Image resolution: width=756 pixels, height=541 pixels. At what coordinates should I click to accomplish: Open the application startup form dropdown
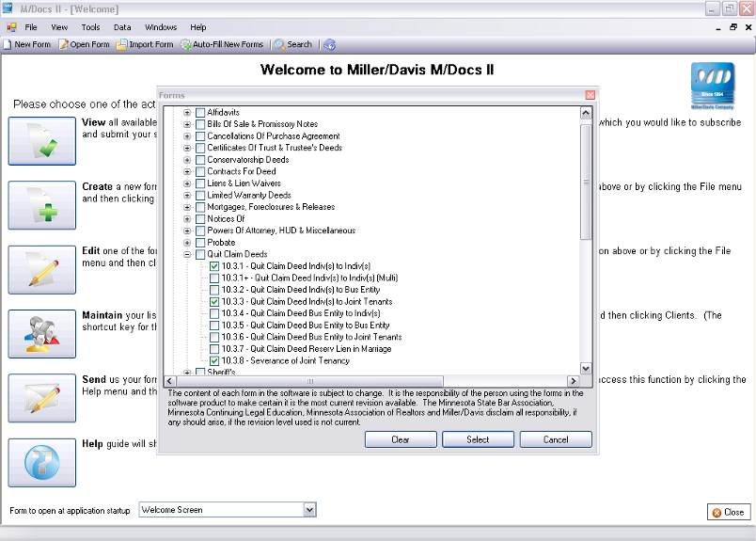pyautogui.click(x=309, y=510)
